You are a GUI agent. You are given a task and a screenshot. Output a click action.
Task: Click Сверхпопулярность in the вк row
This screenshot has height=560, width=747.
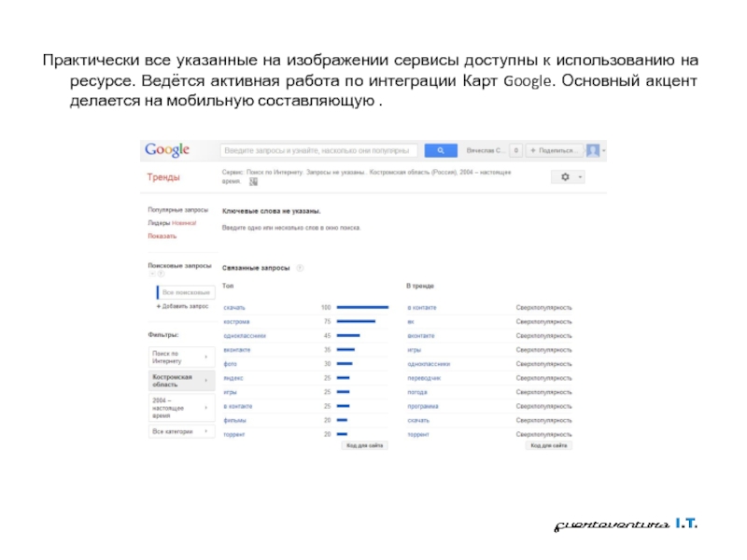543,322
